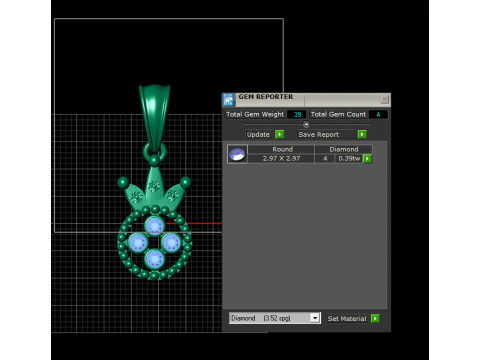Select the round gem thumbnail
Image resolution: width=480 pixels, height=360 pixels.
point(237,154)
